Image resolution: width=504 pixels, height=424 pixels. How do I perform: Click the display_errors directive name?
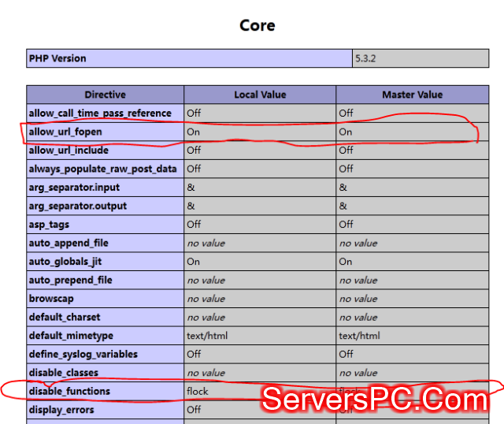(61, 410)
